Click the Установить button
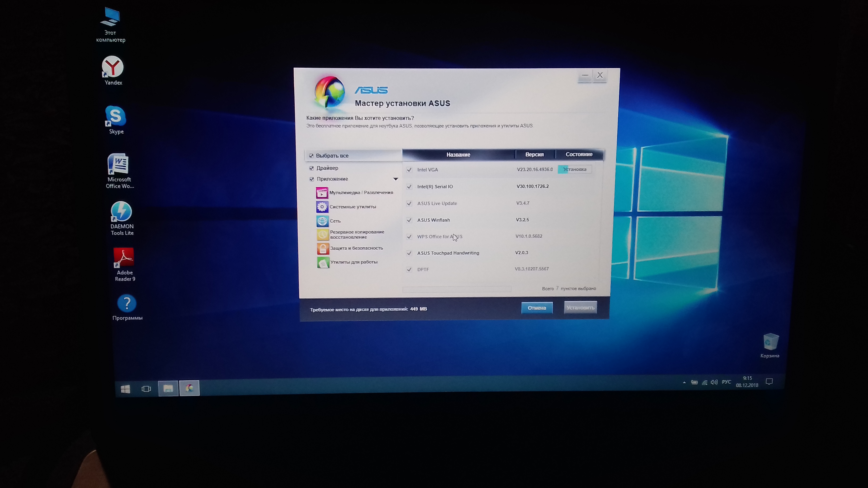Viewport: 868px width, 488px height. pyautogui.click(x=580, y=308)
